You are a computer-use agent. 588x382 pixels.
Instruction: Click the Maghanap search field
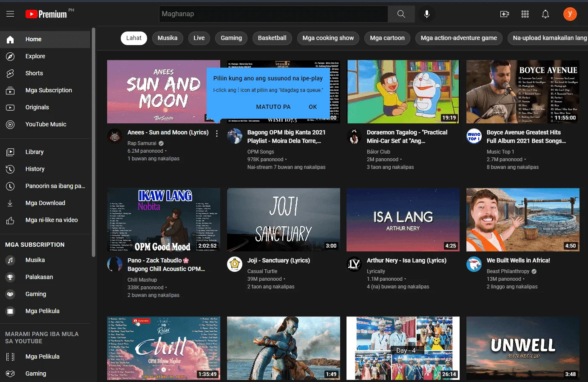click(273, 14)
